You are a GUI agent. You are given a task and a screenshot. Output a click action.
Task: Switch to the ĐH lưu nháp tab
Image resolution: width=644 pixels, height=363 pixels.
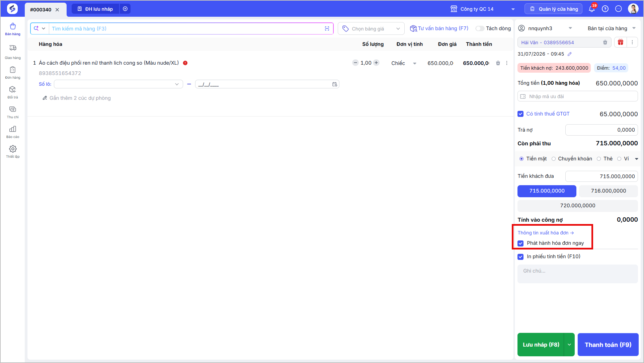click(x=95, y=9)
